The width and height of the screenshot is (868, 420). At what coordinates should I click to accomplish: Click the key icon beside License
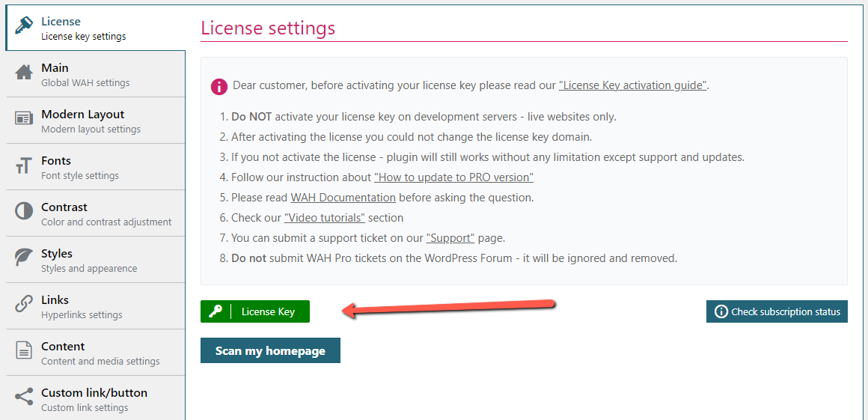(25, 25)
